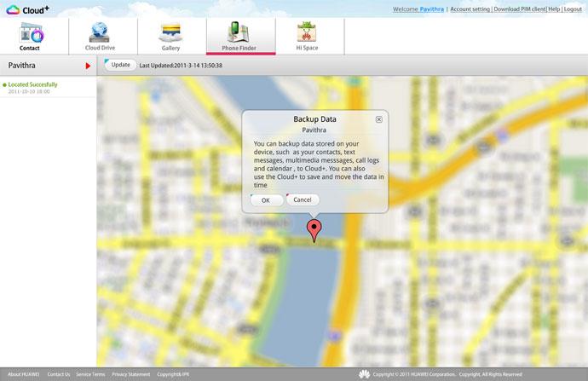Click the Logout link
The width and height of the screenshot is (588, 381).
click(573, 9)
